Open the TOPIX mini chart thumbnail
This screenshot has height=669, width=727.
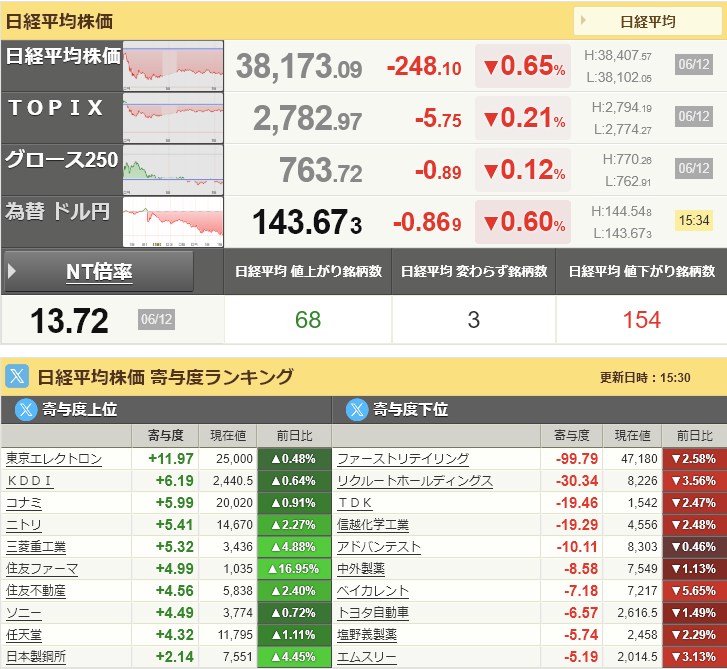[173, 118]
